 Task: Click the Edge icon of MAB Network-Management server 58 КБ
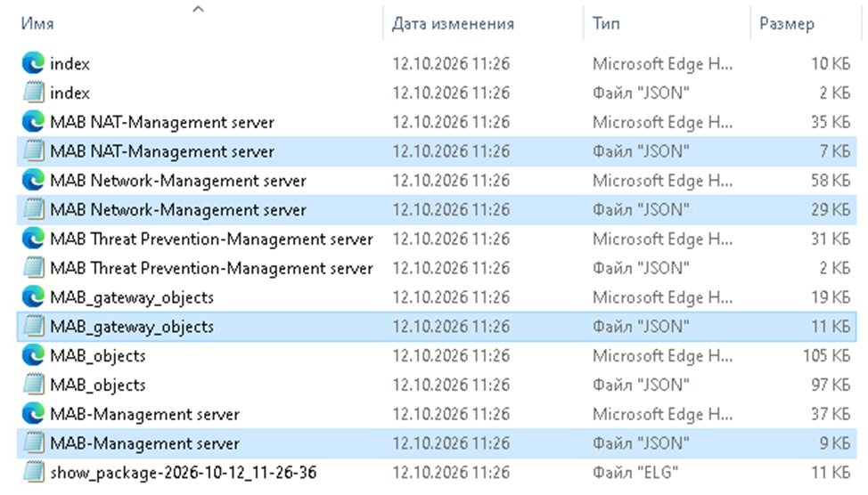tap(33, 181)
